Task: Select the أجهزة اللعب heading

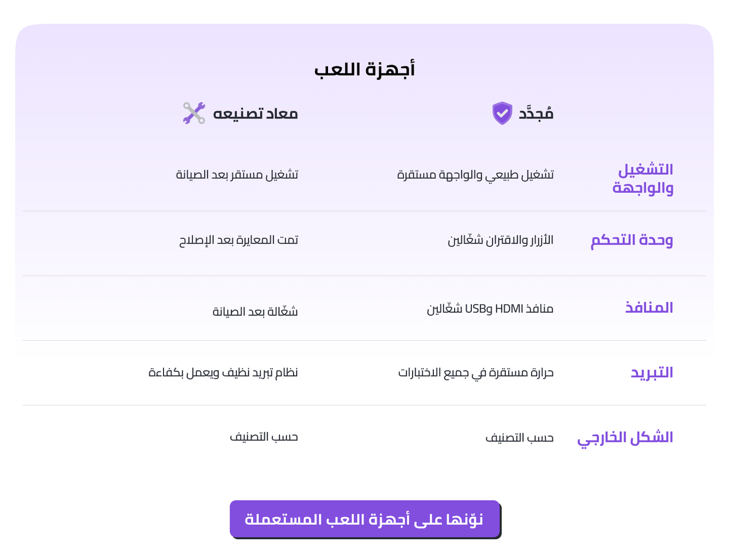Action: coord(364,69)
